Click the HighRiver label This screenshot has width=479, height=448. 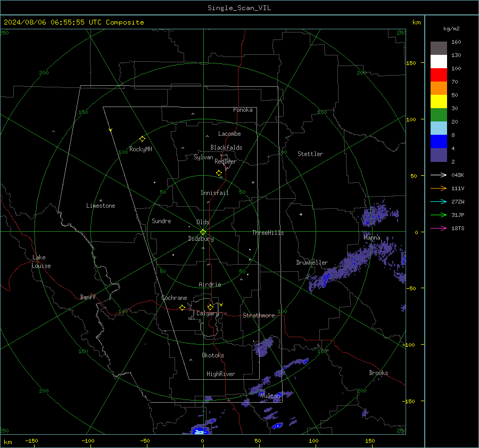pyautogui.click(x=221, y=374)
